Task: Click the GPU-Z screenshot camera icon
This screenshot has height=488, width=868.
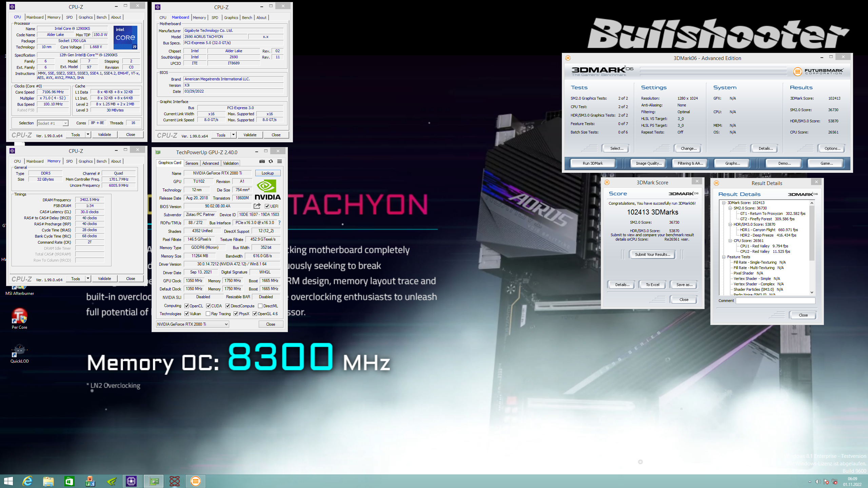Action: coord(262,161)
